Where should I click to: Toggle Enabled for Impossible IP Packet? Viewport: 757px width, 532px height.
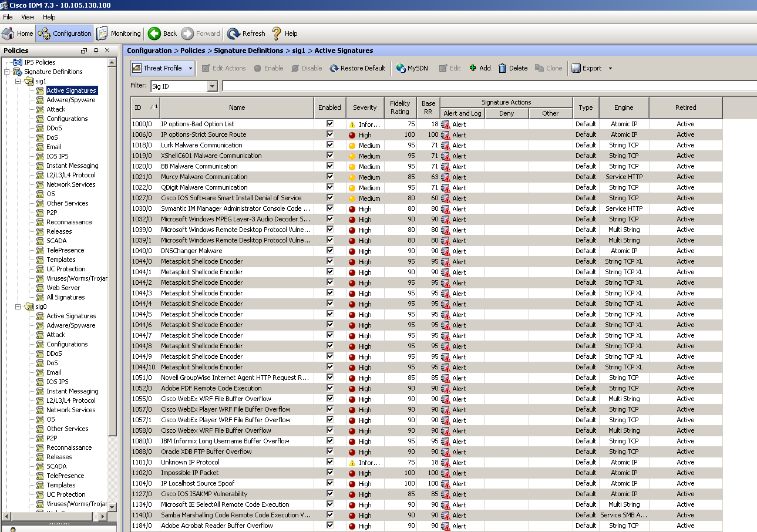[330, 473]
